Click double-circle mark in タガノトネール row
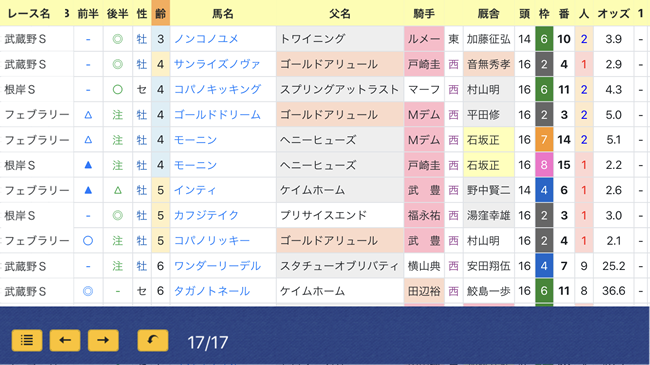Image resolution: width=650 pixels, height=365 pixels. point(88,291)
